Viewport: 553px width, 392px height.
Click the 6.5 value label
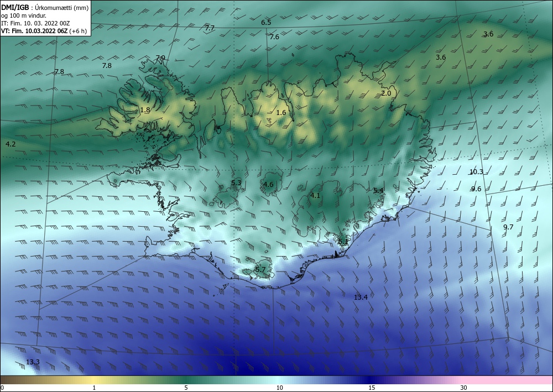point(266,23)
